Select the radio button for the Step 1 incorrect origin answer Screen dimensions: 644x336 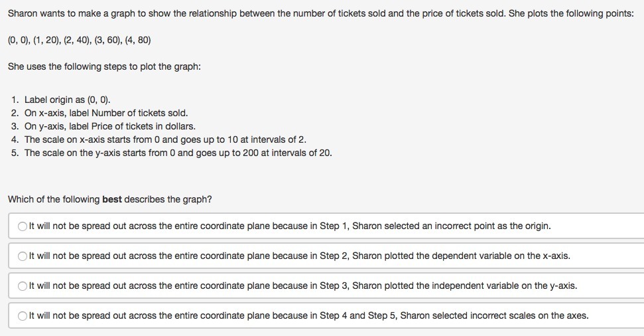point(22,226)
